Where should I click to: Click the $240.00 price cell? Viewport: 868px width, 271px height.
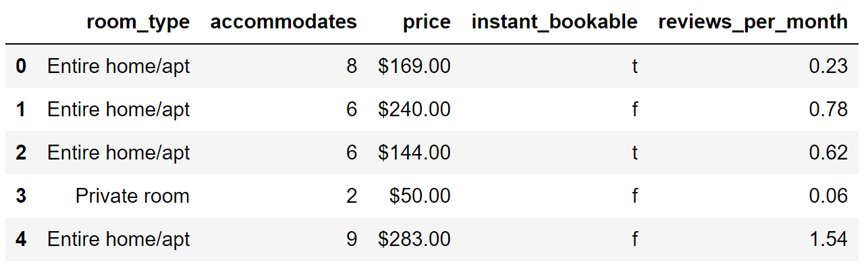click(414, 109)
